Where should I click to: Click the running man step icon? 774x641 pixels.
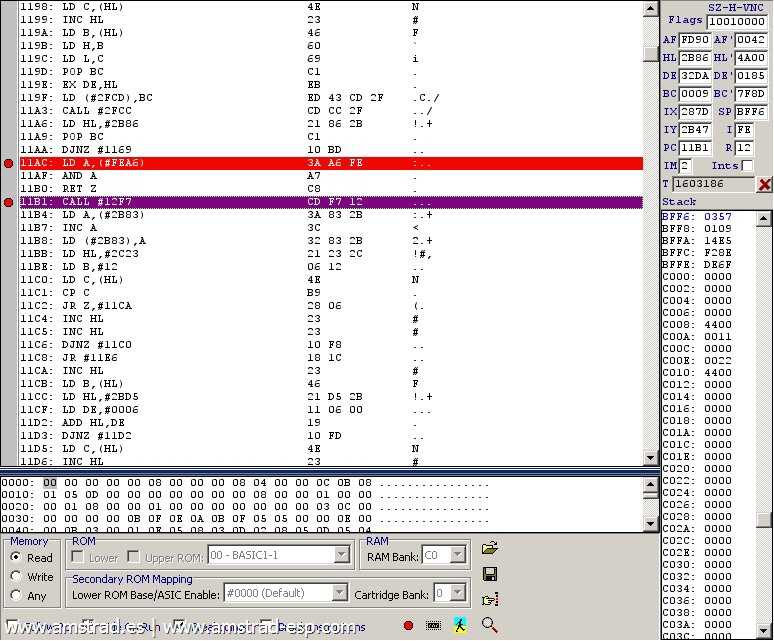pyautogui.click(x=460, y=625)
